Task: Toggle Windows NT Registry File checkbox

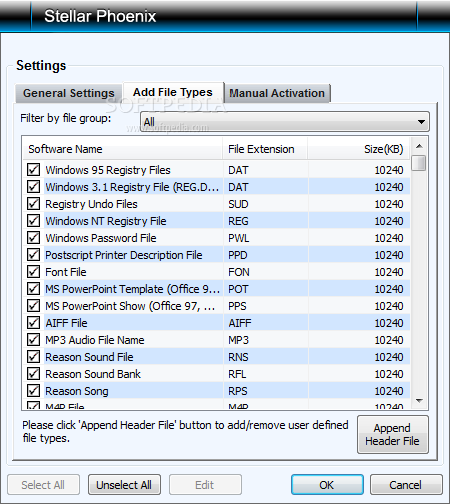Action: [33, 221]
